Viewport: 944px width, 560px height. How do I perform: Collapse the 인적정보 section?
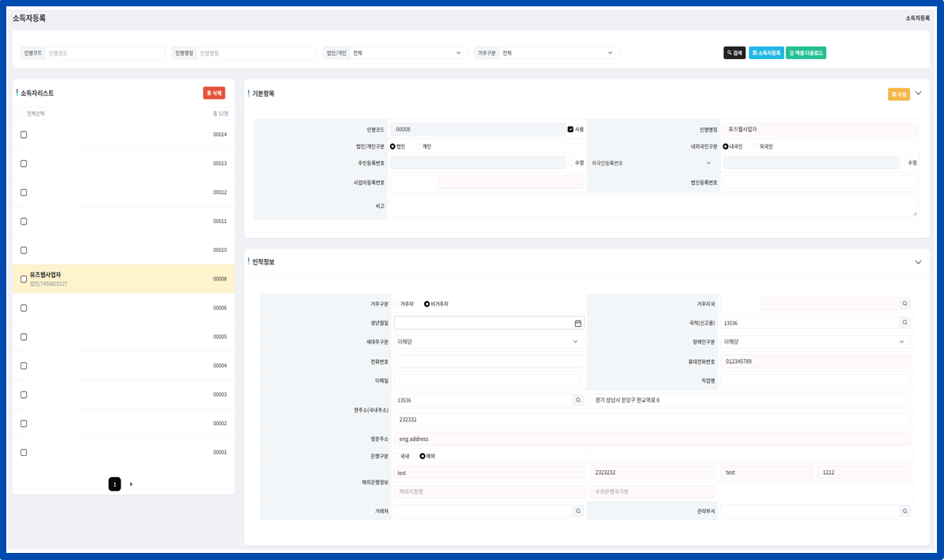(917, 262)
